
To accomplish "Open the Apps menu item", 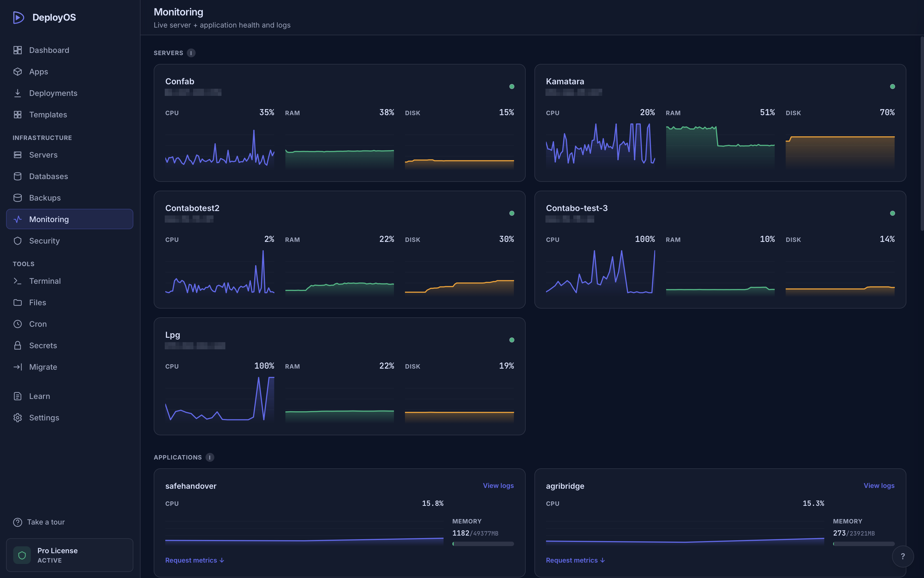I will 70,71.
